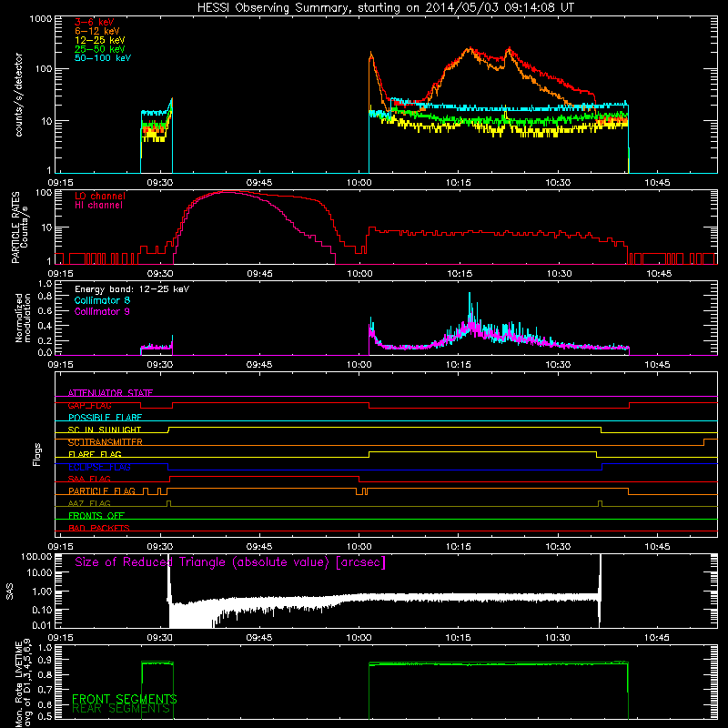
Task: Click the Flags panel axis title
Action: tap(37, 454)
